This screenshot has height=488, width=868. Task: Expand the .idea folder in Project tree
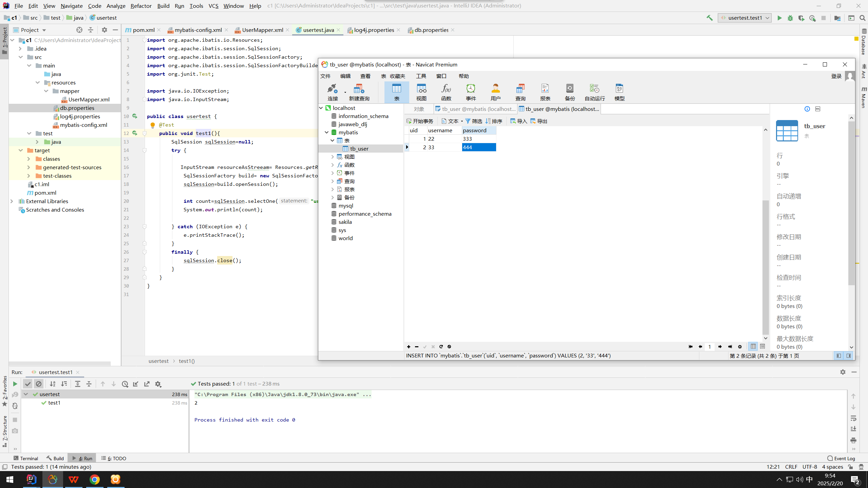20,48
